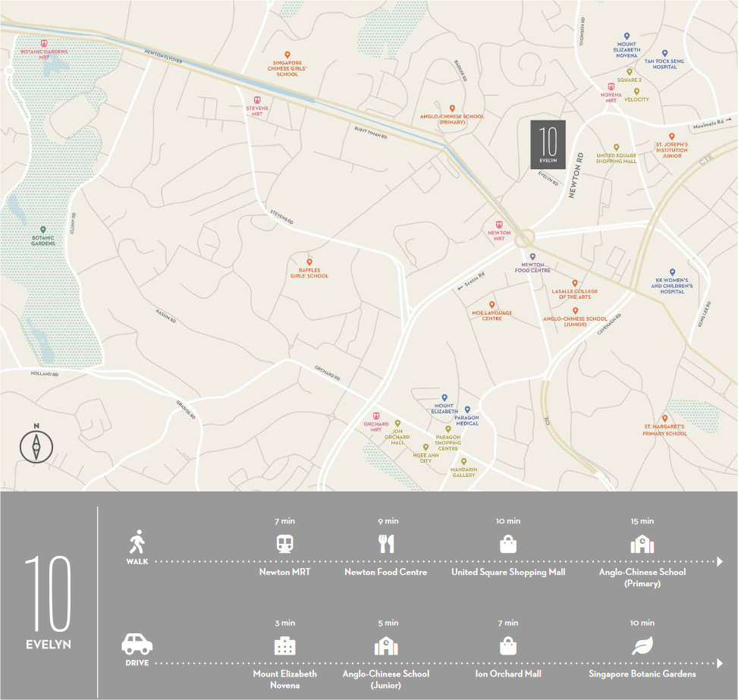738x700 pixels.
Task: Click the Nassim Rd label
Action: click(165, 315)
